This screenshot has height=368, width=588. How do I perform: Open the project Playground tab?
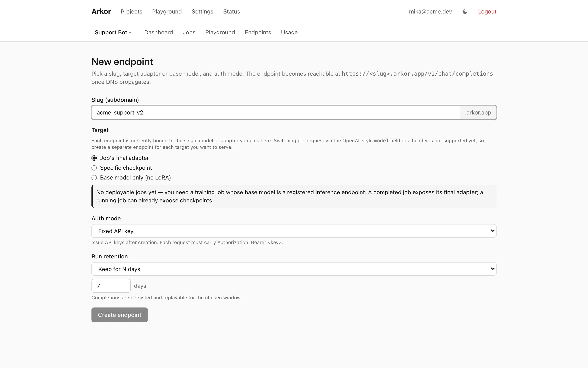coord(220,32)
